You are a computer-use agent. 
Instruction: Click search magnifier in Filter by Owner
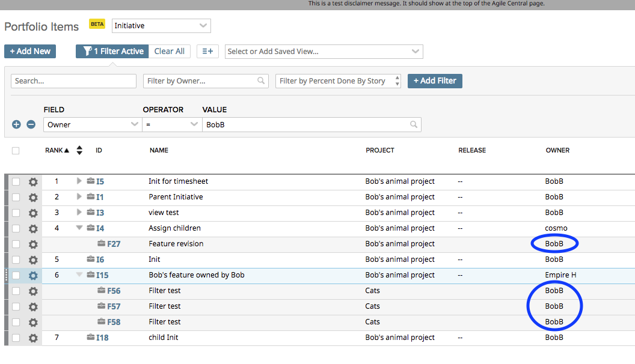(261, 81)
